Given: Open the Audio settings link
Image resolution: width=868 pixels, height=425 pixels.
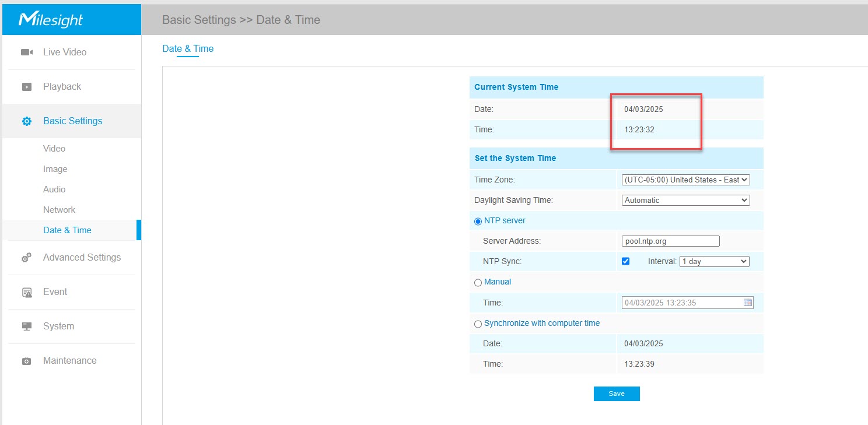Looking at the screenshot, I should pos(54,189).
